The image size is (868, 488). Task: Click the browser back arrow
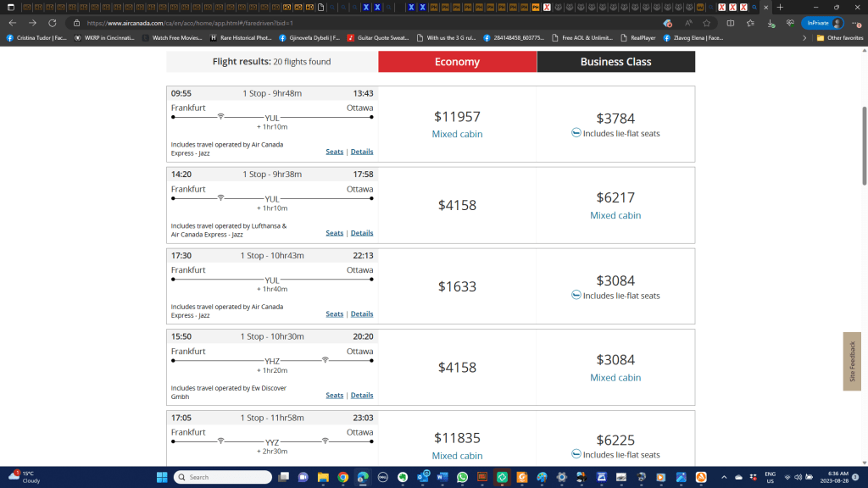[x=12, y=23]
